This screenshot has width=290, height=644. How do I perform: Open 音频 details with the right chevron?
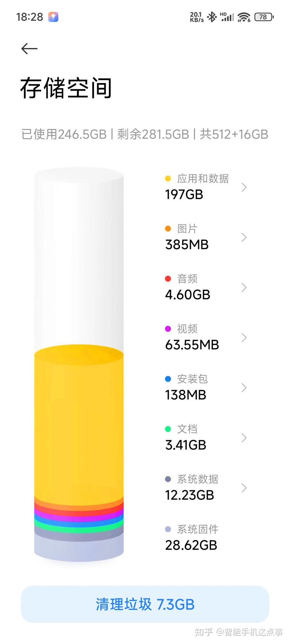point(244,288)
